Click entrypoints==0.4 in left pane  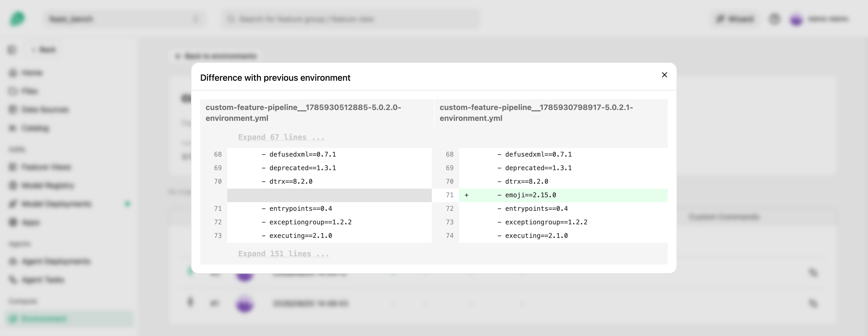(x=301, y=208)
